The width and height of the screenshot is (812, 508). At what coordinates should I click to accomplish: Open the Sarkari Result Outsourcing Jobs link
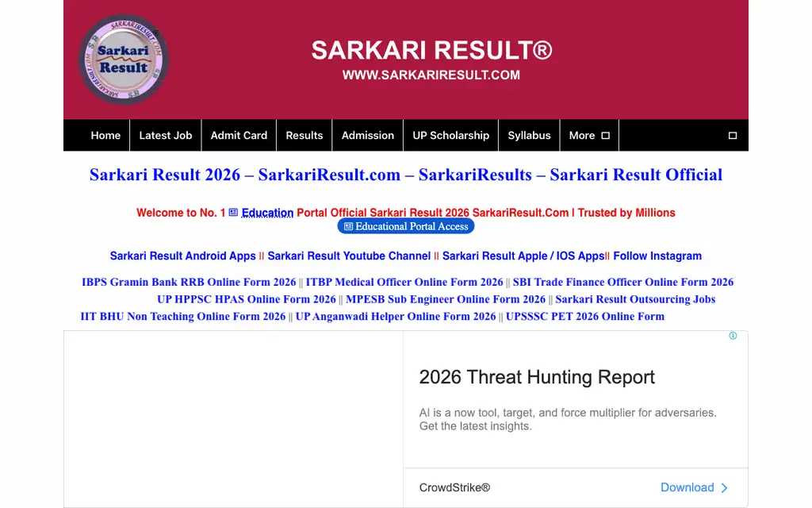(x=635, y=299)
